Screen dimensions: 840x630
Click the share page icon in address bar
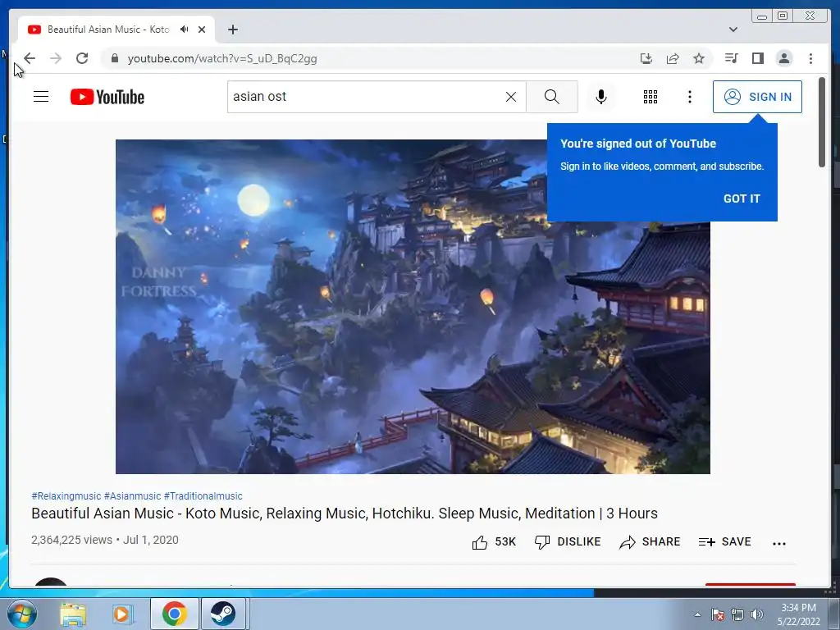pyautogui.click(x=673, y=58)
